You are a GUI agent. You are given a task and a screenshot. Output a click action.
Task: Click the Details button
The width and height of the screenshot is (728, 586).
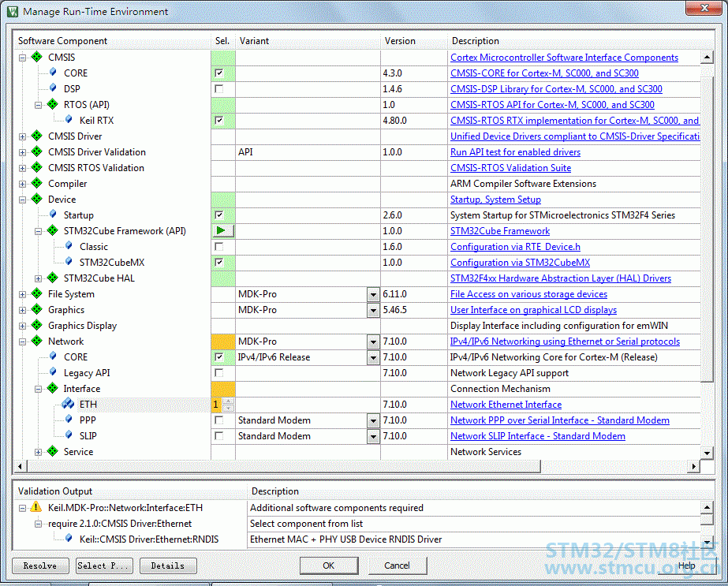168,565
